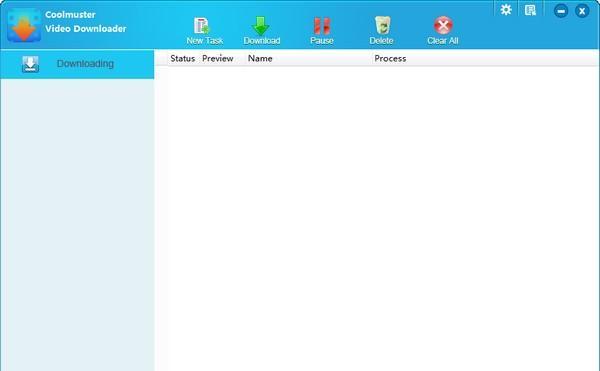Click the Status column header
The image size is (600, 371).
coord(183,59)
